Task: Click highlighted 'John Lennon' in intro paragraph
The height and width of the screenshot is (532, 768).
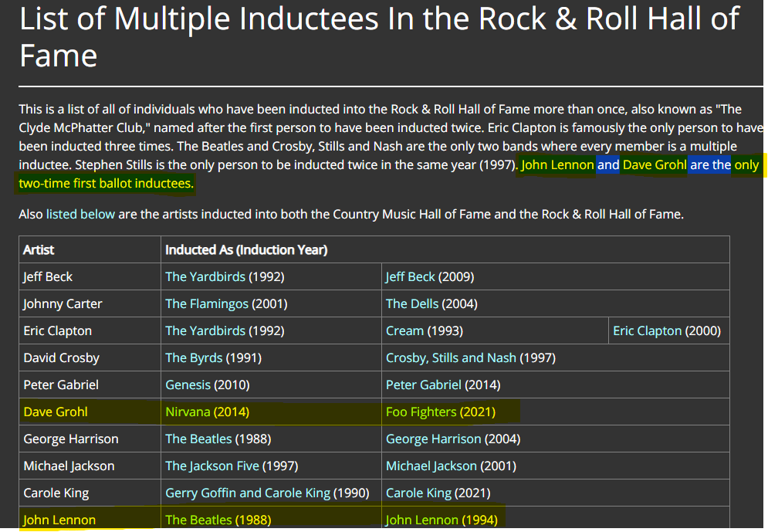Action: [557, 164]
